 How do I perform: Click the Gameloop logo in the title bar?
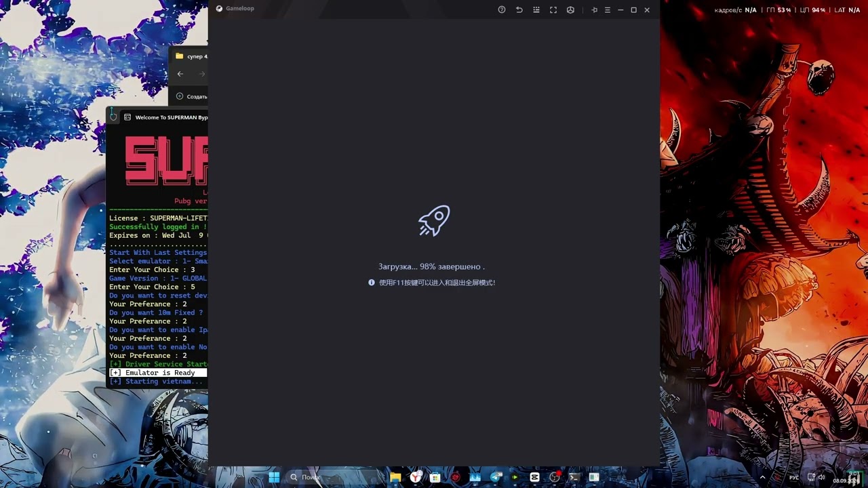219,9
